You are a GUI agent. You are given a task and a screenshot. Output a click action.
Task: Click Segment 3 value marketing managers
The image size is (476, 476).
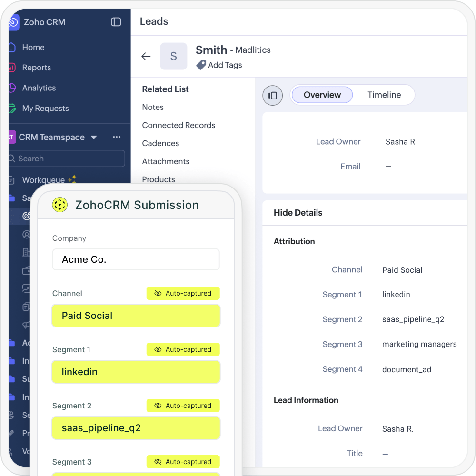[x=419, y=344]
